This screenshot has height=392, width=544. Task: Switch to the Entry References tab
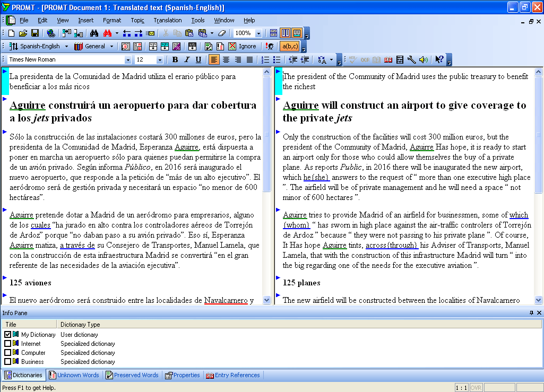point(233,375)
